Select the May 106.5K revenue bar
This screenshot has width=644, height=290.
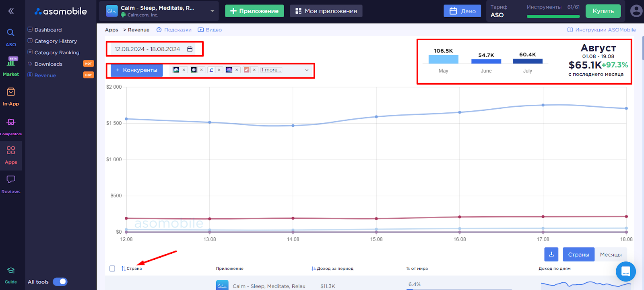[443, 59]
